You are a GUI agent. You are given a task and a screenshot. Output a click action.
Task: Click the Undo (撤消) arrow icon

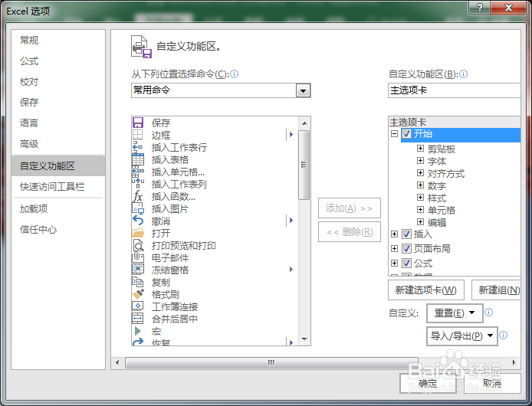tap(138, 221)
